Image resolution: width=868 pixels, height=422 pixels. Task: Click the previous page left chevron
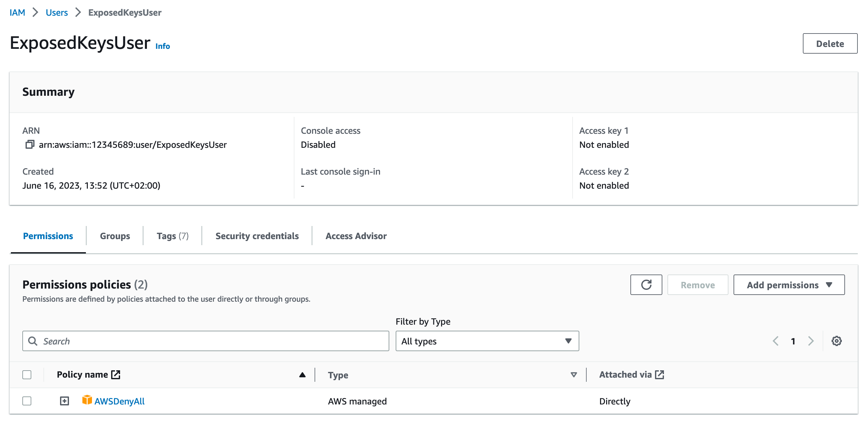[x=776, y=341]
